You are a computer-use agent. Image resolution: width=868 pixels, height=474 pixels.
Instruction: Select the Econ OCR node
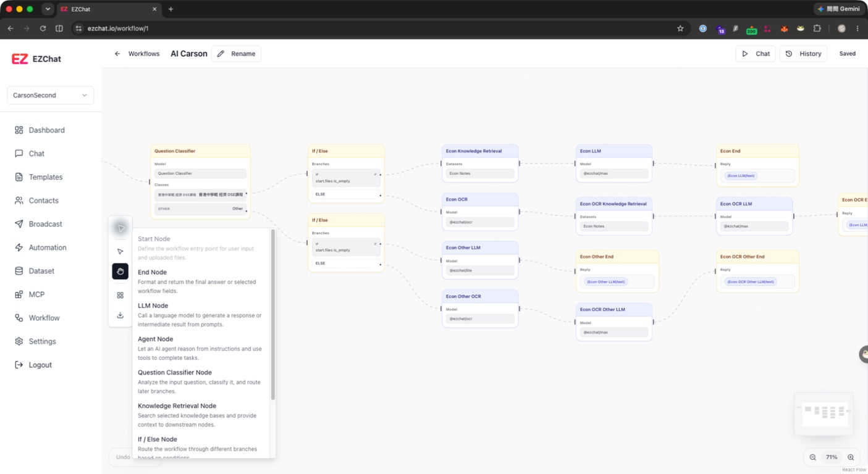(x=480, y=212)
